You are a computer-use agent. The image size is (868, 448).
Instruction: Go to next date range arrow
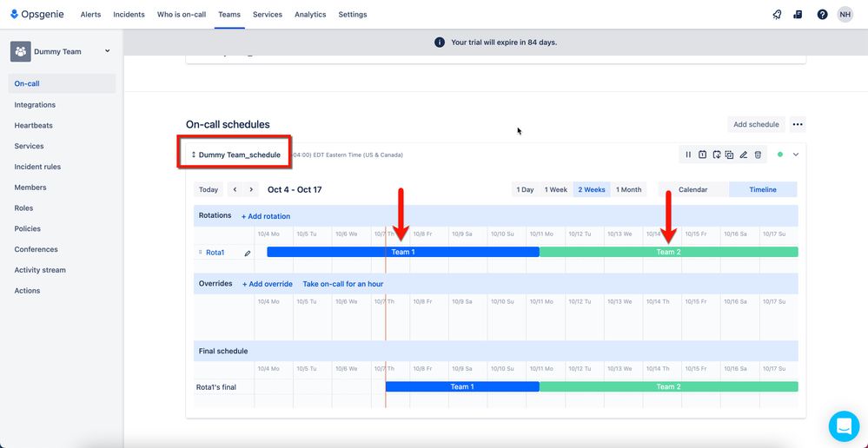pyautogui.click(x=251, y=190)
